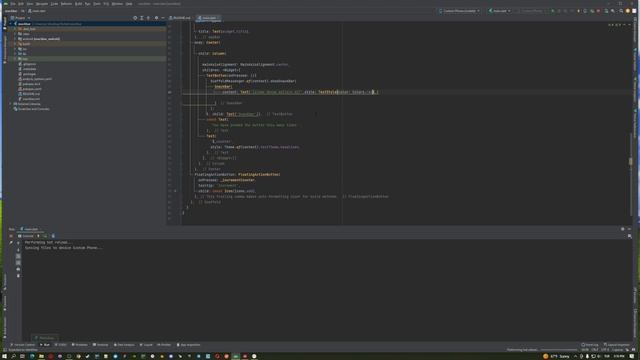This screenshot has height=360, width=640.
Task: Open the main.dart run configuration dropdown
Action: [x=500, y=11]
